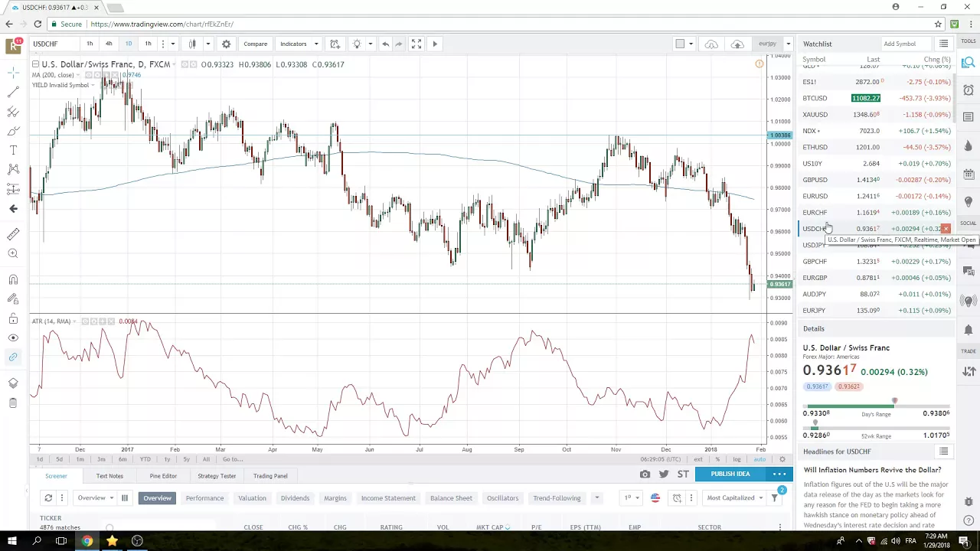The width and height of the screenshot is (980, 551).
Task: Open alerts panel in right sidebar
Action: click(969, 90)
